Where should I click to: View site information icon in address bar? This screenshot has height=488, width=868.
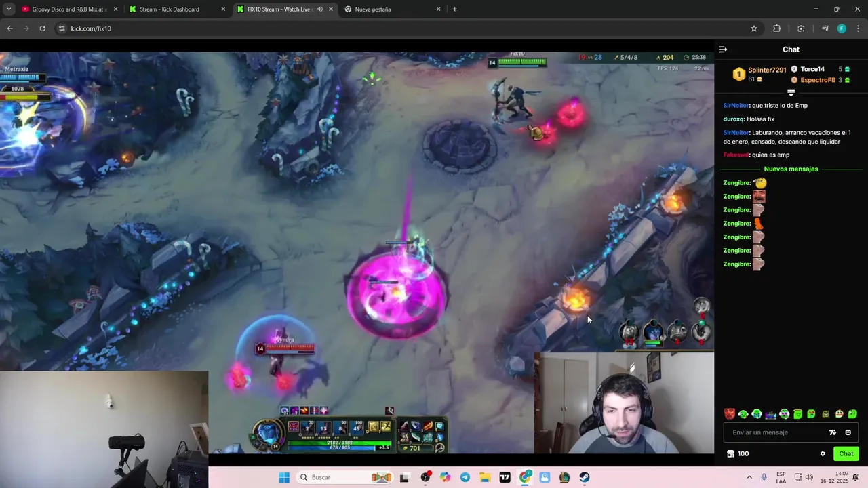62,28
